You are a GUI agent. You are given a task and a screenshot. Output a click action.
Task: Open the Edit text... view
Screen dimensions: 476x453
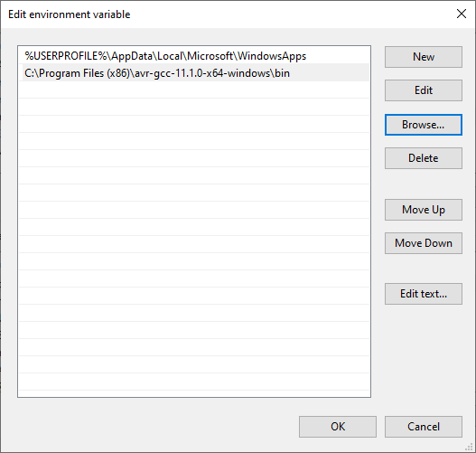(x=424, y=294)
